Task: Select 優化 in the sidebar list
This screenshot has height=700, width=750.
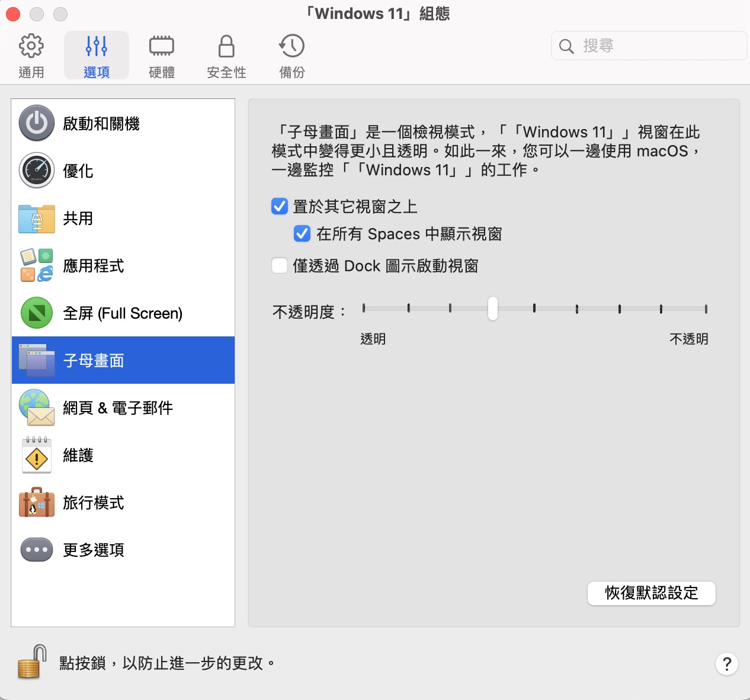Action: click(x=123, y=171)
